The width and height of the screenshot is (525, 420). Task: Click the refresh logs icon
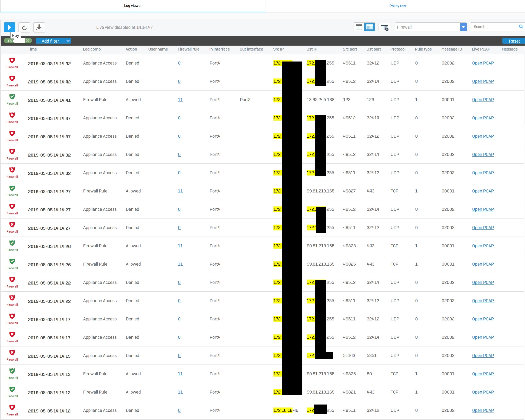(24, 28)
